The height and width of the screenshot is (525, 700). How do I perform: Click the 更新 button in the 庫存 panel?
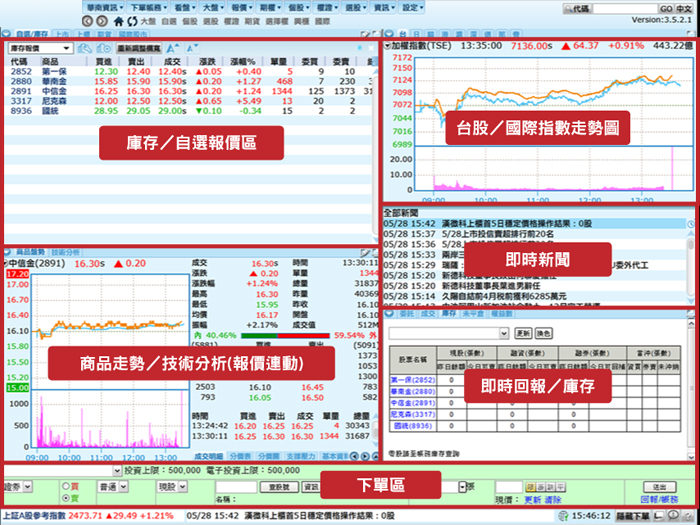click(523, 333)
